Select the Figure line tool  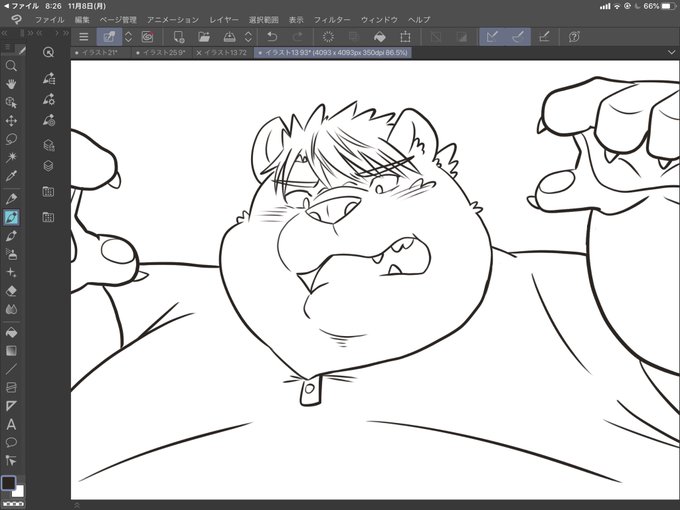tap(11, 369)
